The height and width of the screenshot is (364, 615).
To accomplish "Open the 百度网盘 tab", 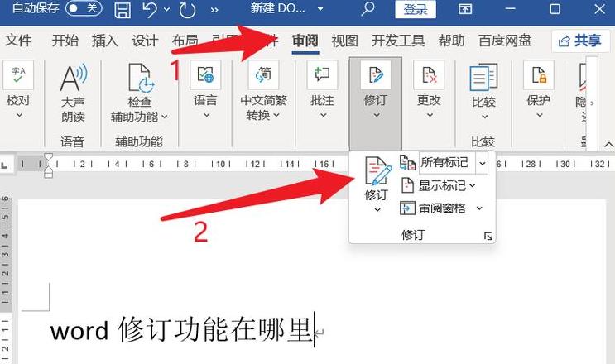I will [505, 41].
